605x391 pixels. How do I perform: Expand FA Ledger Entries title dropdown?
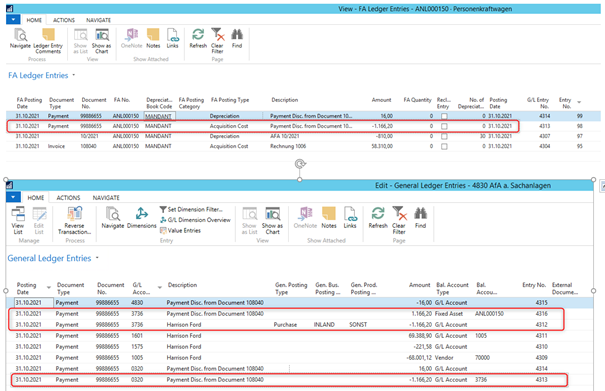[x=74, y=75]
